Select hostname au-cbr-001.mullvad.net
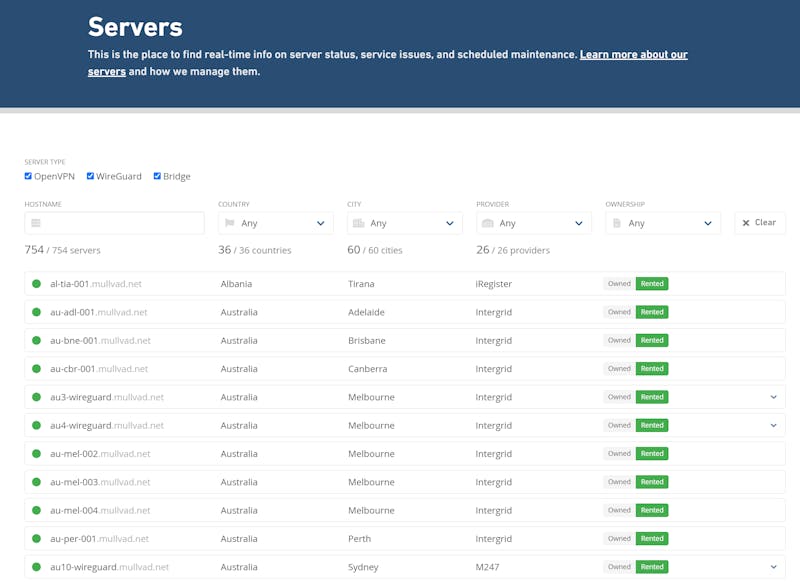Image resolution: width=800 pixels, height=582 pixels. pyautogui.click(x=99, y=369)
